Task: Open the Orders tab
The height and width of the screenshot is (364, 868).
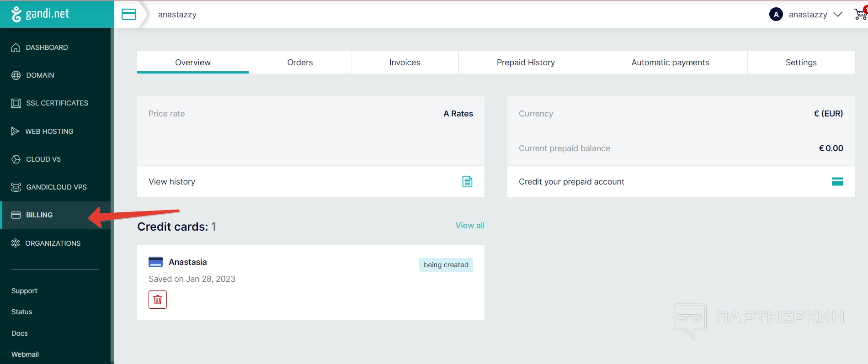Action: [x=300, y=62]
